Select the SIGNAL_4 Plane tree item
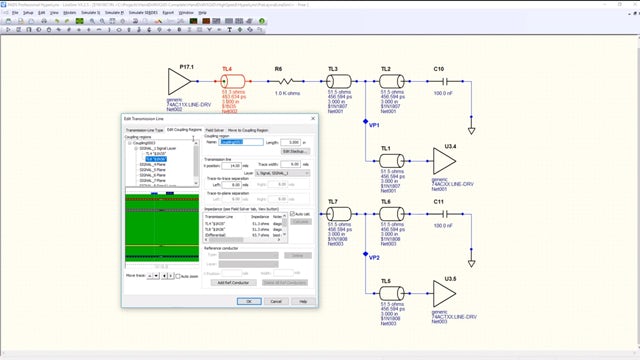This screenshot has height=360, width=640. [153, 164]
